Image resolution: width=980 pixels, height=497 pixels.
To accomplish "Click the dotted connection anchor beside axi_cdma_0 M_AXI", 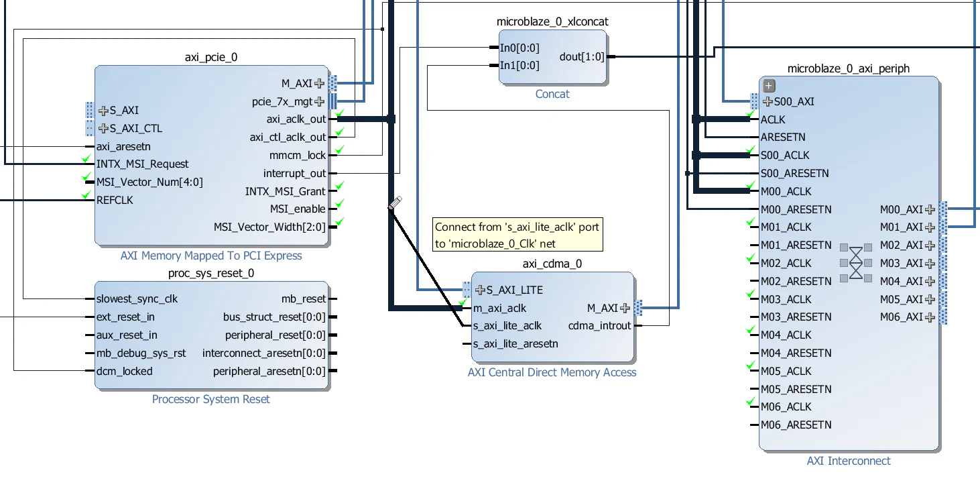I will point(639,307).
